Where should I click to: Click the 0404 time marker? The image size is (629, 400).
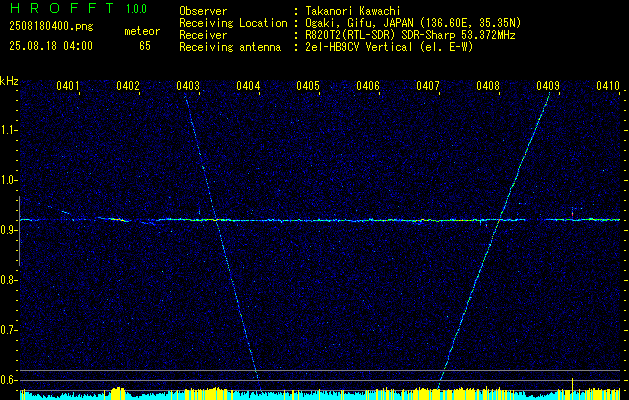[248, 85]
